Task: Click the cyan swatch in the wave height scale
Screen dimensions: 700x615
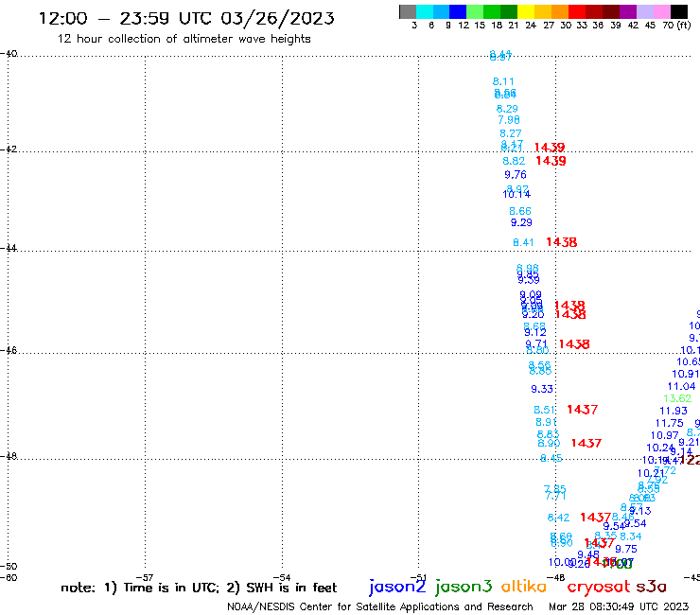Action: (x=425, y=11)
